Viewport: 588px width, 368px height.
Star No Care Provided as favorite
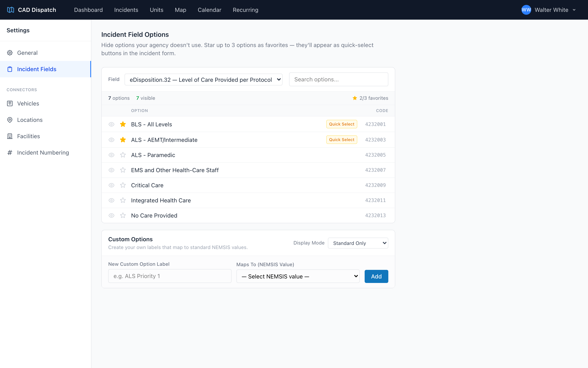(x=123, y=215)
